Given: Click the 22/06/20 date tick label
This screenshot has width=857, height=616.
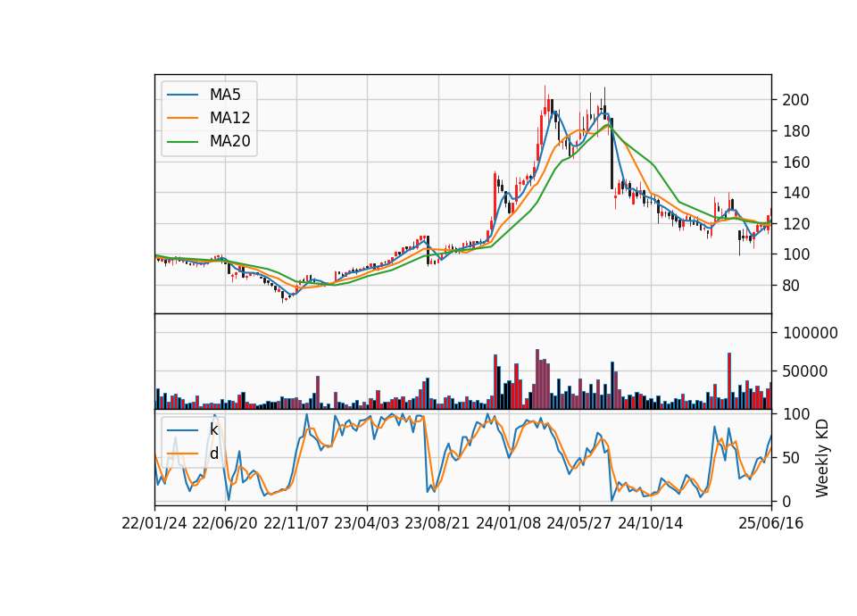Looking at the screenshot, I should 225,524.
